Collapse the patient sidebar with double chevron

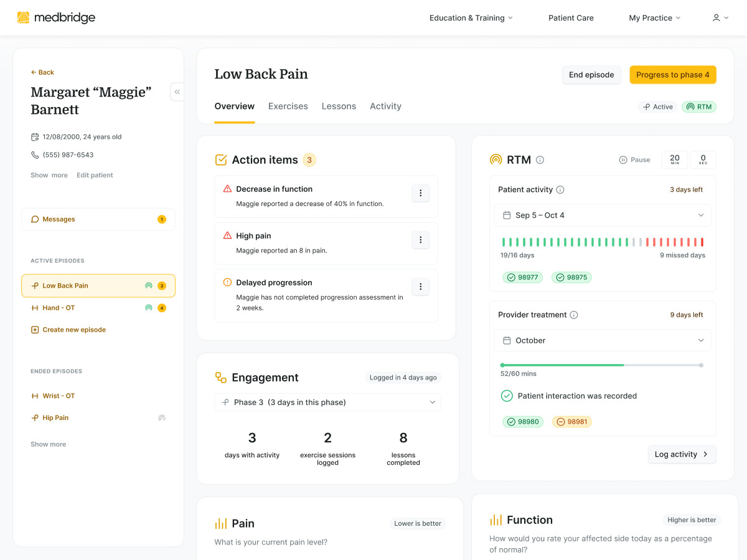click(177, 91)
